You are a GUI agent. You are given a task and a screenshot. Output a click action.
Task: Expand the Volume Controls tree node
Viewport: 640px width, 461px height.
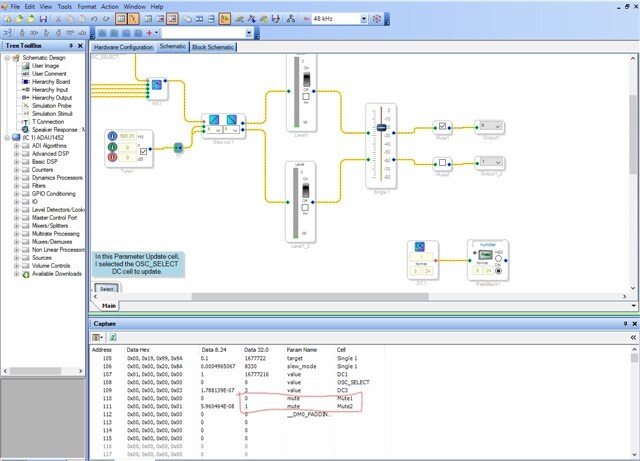click(17, 266)
